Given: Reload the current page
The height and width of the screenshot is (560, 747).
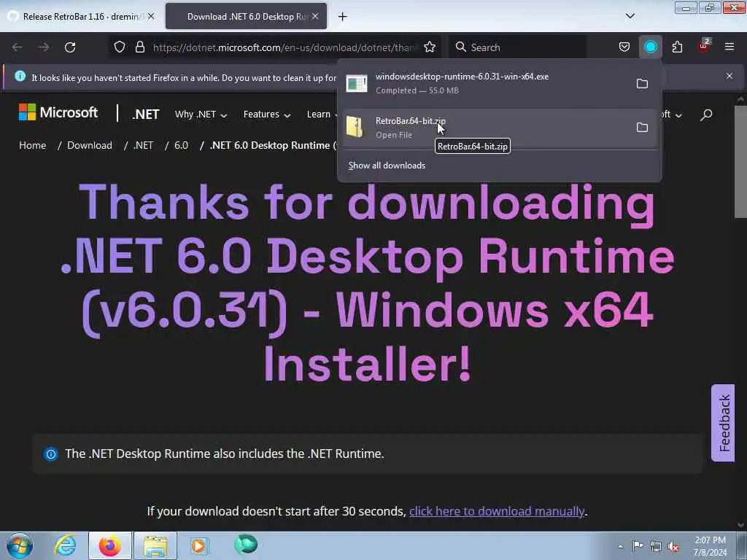Looking at the screenshot, I should tap(70, 47).
